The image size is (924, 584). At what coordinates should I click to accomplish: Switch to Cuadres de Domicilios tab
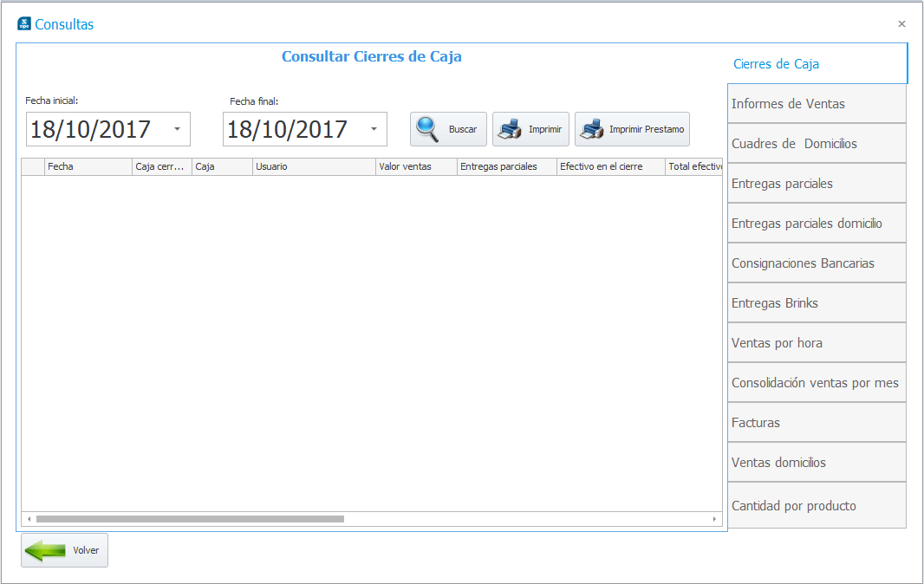pyautogui.click(x=817, y=144)
